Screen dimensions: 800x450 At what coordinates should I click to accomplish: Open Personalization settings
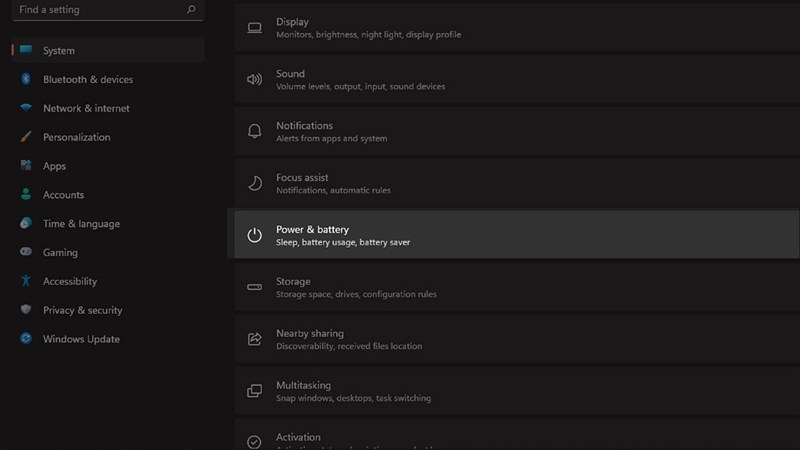click(x=77, y=137)
